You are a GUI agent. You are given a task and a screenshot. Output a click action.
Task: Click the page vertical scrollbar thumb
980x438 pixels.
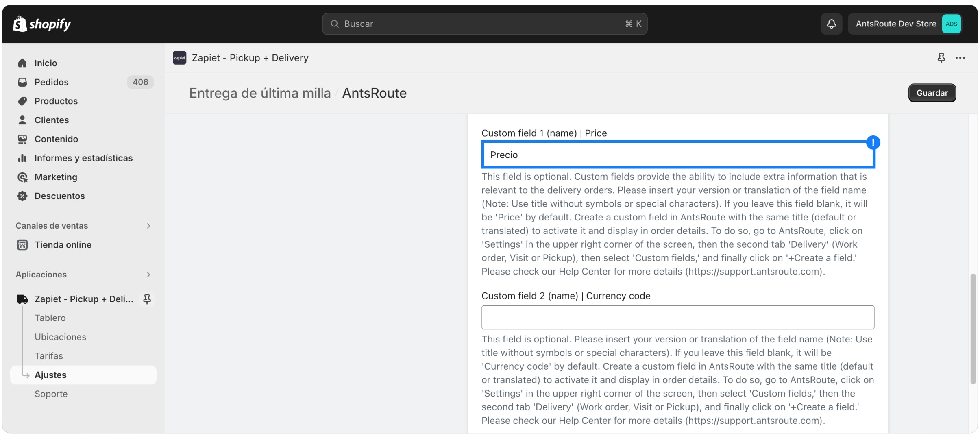click(973, 329)
